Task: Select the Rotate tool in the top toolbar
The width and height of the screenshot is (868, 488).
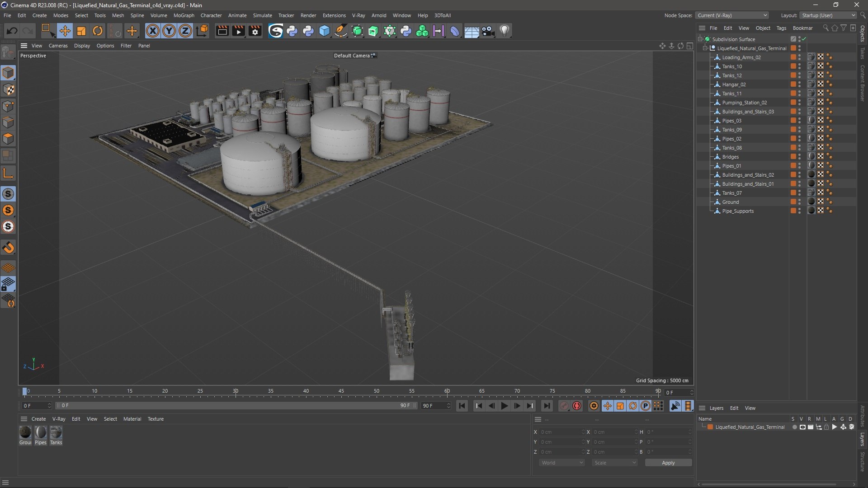Action: [x=98, y=31]
